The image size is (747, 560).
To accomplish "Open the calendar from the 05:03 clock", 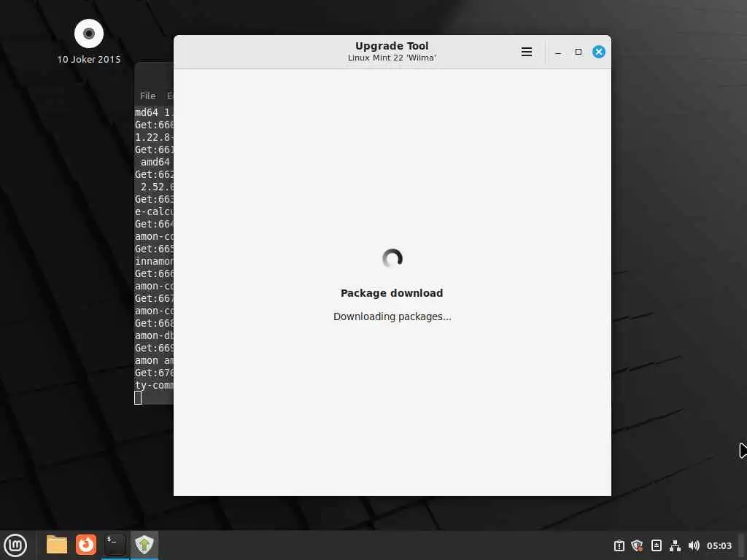I will [x=719, y=545].
